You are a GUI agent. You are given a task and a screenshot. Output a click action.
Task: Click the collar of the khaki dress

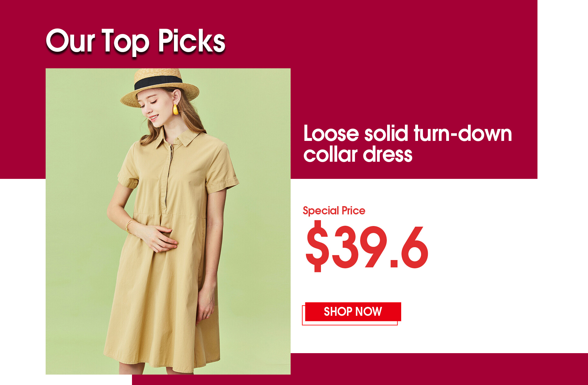[181, 137]
